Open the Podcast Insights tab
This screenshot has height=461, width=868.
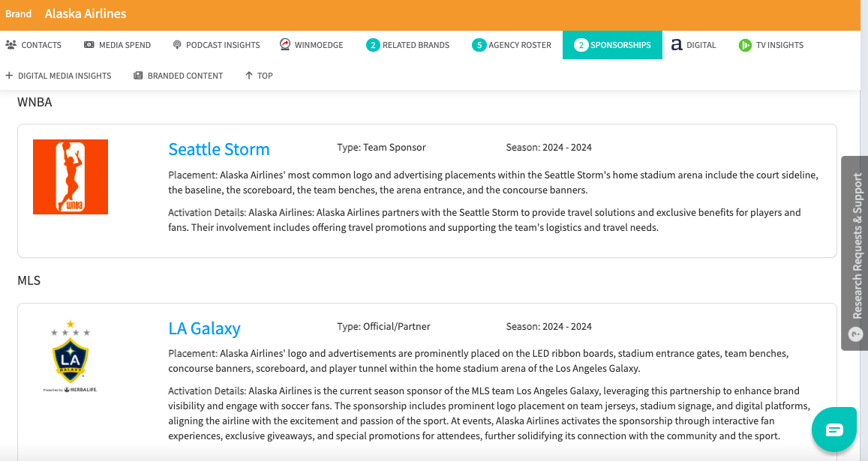[x=217, y=45]
